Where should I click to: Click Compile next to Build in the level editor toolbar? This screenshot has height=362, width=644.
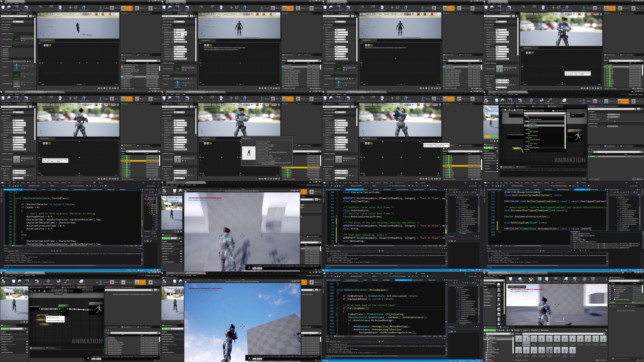pos(593,280)
